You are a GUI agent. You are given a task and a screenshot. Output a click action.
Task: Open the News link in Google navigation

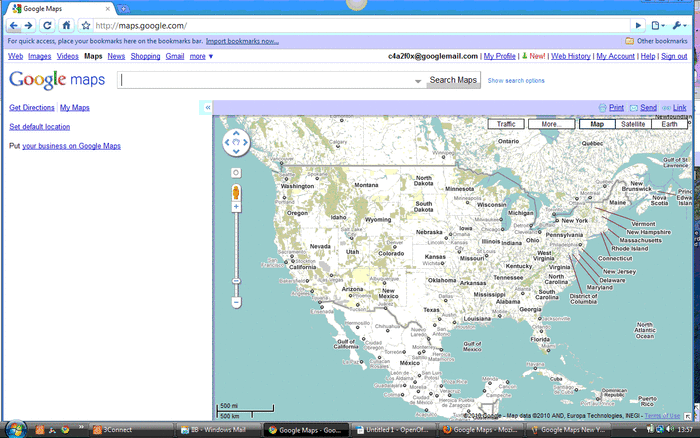tap(116, 56)
